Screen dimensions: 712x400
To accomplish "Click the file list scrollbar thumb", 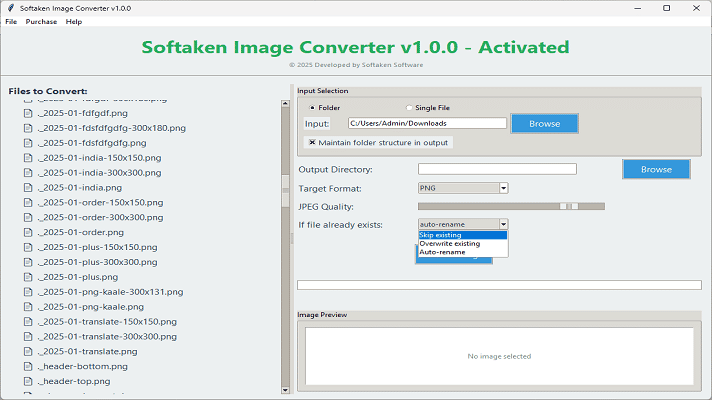I will coord(285,191).
